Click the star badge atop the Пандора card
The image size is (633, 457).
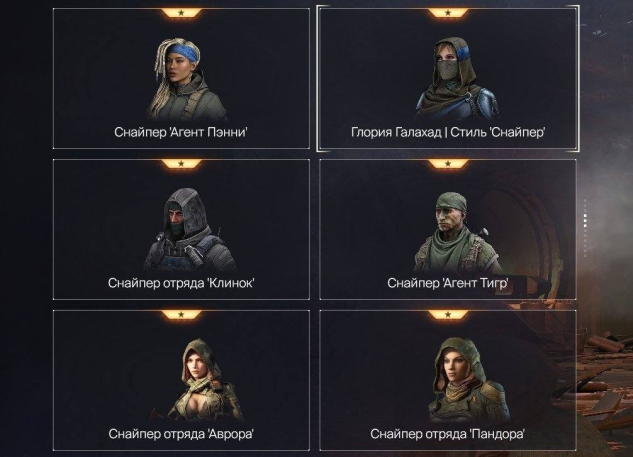click(448, 314)
